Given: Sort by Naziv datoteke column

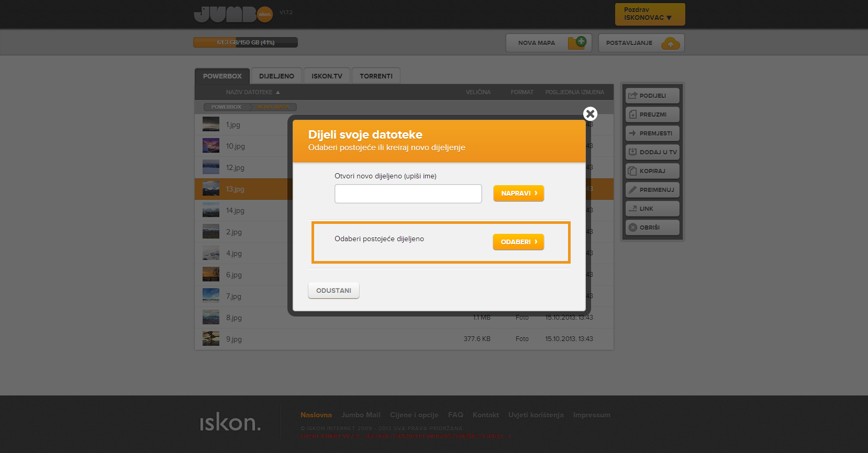Looking at the screenshot, I should tap(253, 92).
